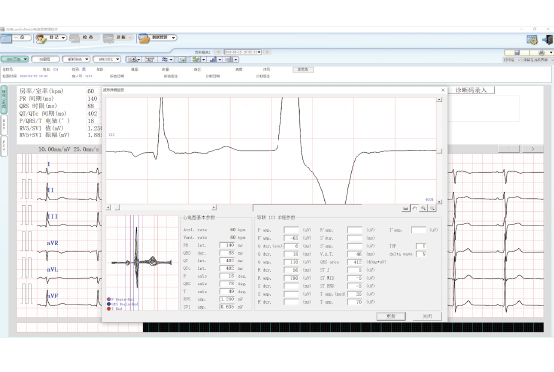554x372 pixels.
Task: Click the QRS dur. value field
Action: [227, 253]
